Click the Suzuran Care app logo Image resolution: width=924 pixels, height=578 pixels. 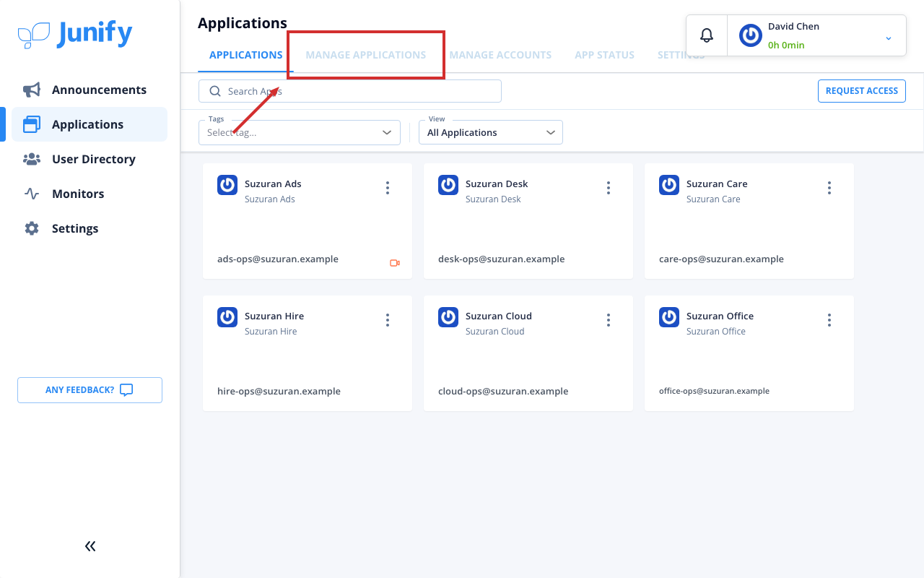669,185
